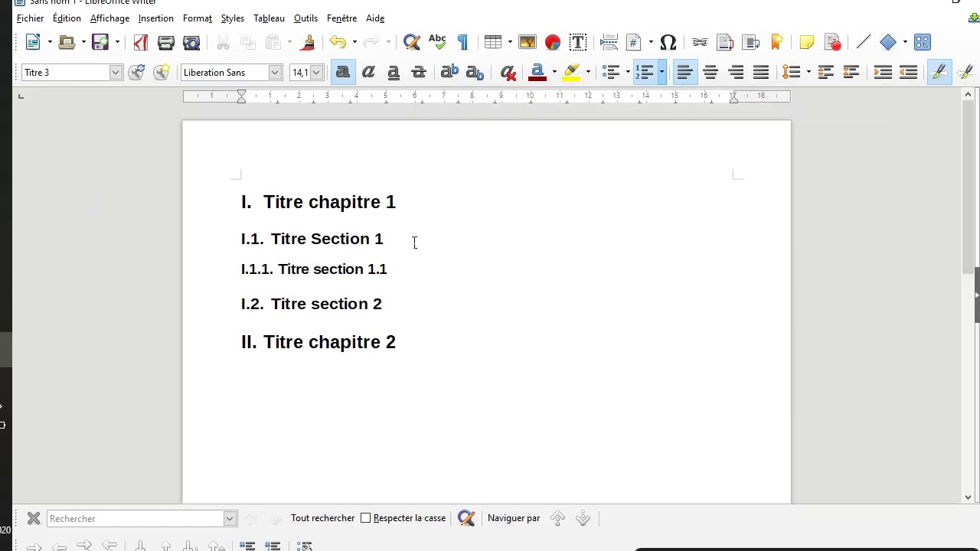
Task: Click the Insert footnote icon
Action: click(x=724, y=43)
